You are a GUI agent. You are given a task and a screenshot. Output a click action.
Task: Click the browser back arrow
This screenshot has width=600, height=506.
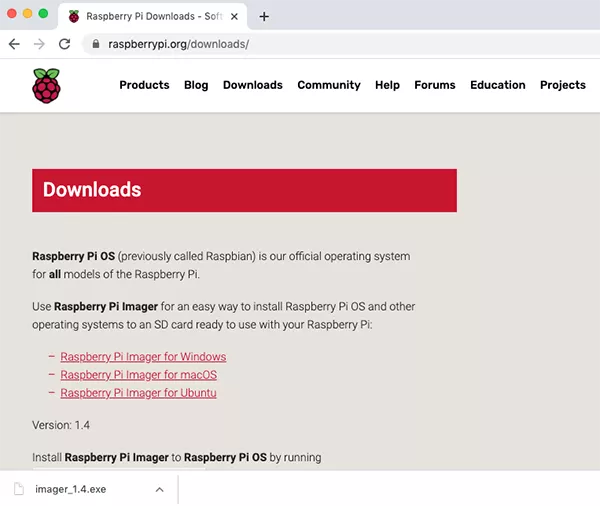click(x=14, y=44)
